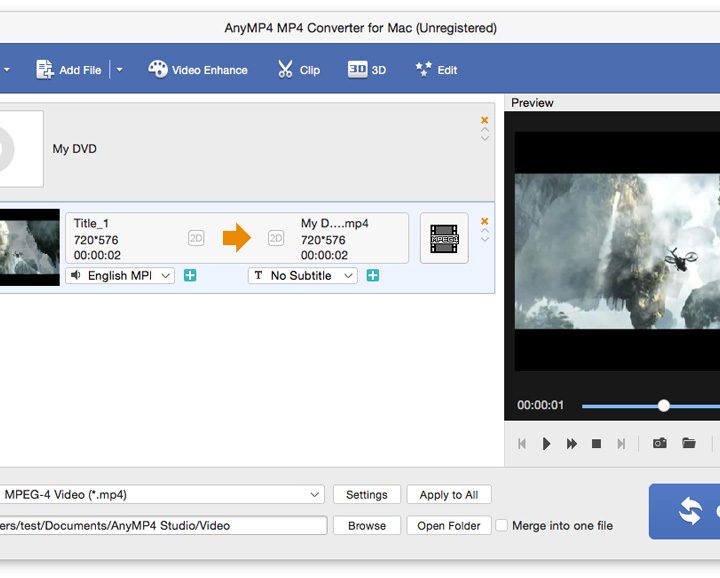The image size is (720, 578).
Task: Select the My DVD disc thumbnail
Action: pyautogui.click(x=22, y=149)
